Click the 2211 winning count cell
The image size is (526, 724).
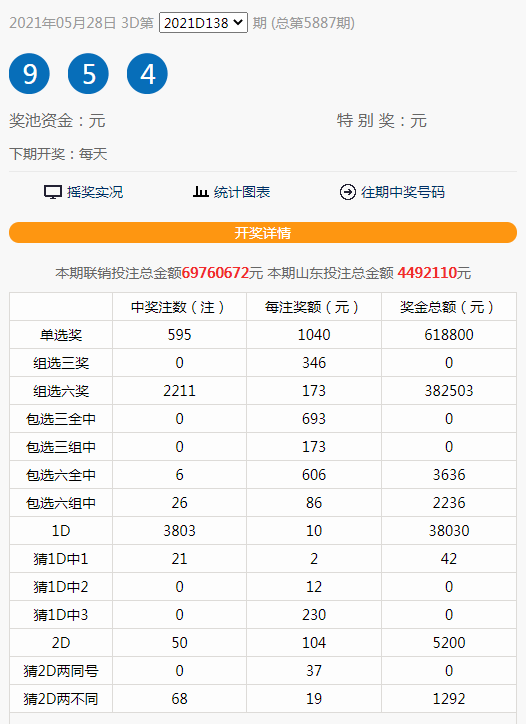pos(179,391)
